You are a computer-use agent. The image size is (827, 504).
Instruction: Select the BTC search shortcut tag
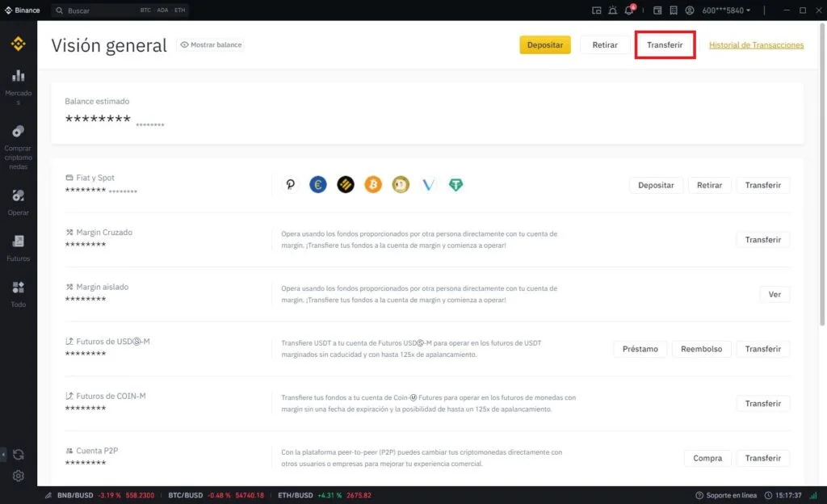tap(145, 10)
